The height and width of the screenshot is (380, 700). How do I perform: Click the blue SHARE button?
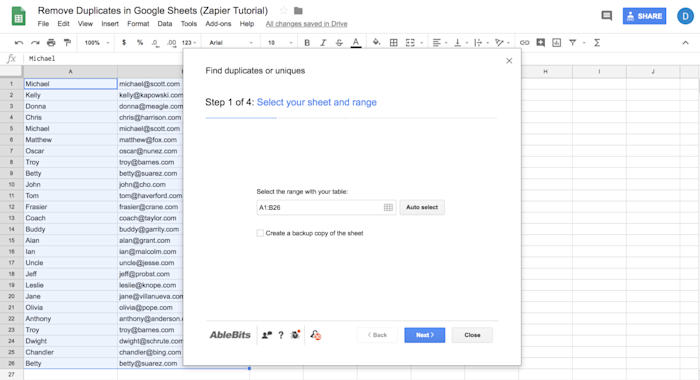click(644, 16)
